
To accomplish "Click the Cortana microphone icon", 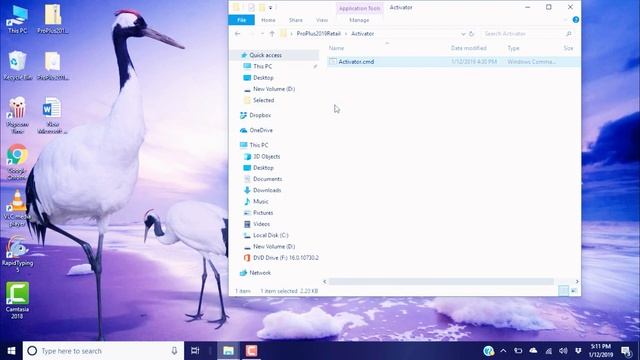I will pyautogui.click(x=174, y=351).
